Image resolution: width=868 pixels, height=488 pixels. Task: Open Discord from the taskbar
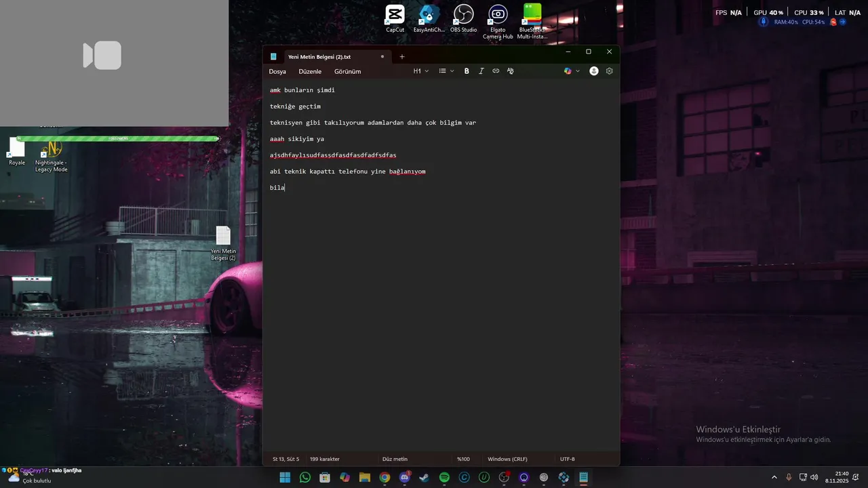(x=405, y=478)
